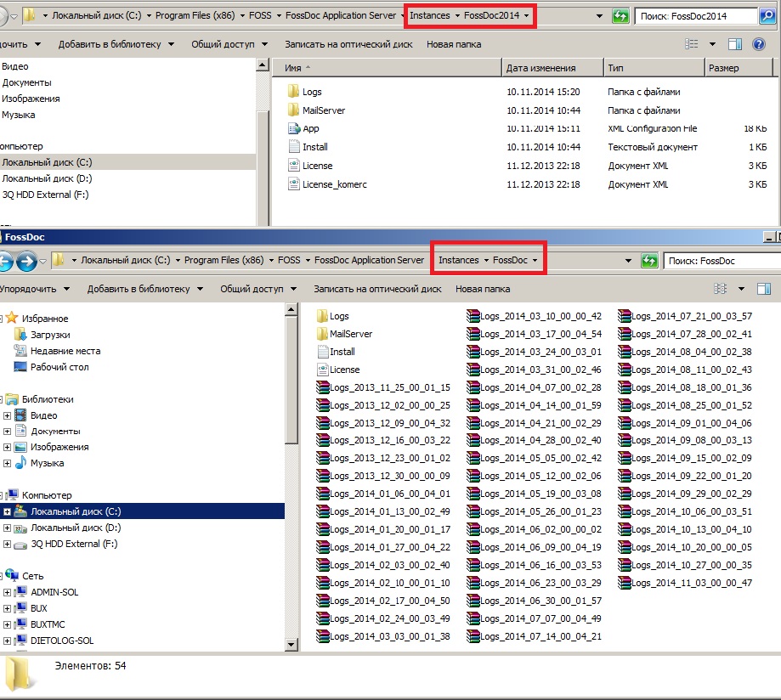781x700 pixels.
Task: Expand the 3Q HDD External (F:) node in lower tree
Action: (x=7, y=545)
